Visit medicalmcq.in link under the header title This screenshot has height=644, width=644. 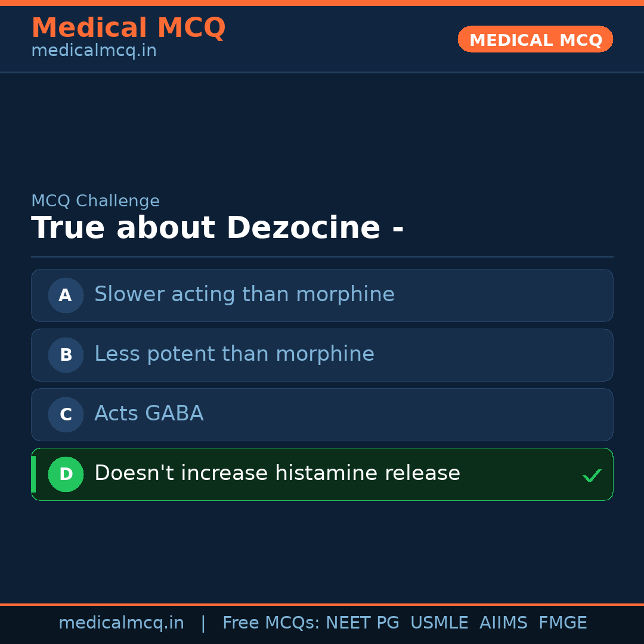click(x=94, y=51)
